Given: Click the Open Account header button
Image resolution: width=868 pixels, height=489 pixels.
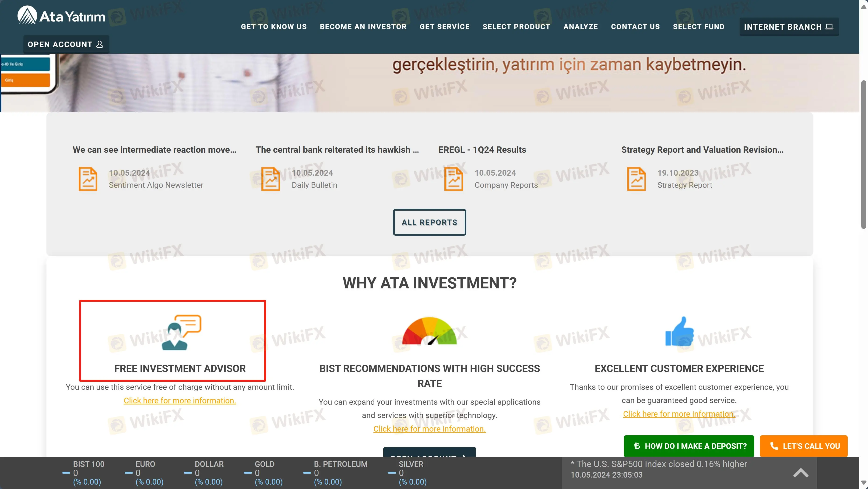Looking at the screenshot, I should [66, 45].
